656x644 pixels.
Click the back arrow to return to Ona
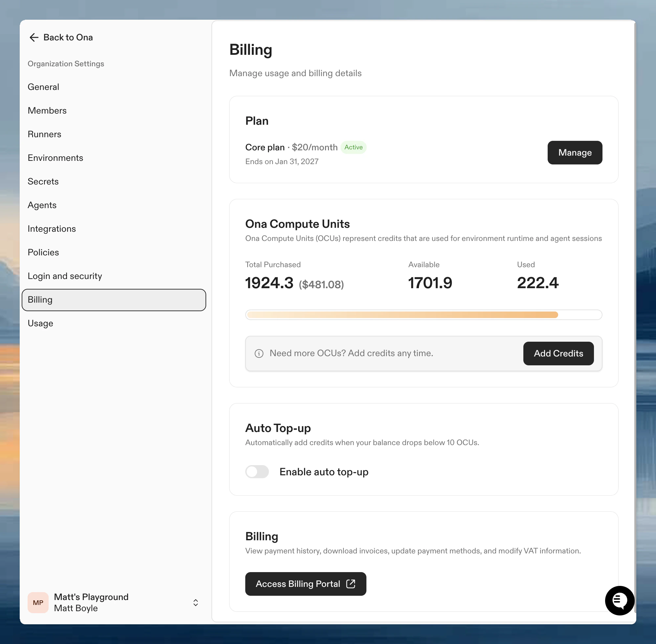(x=34, y=37)
